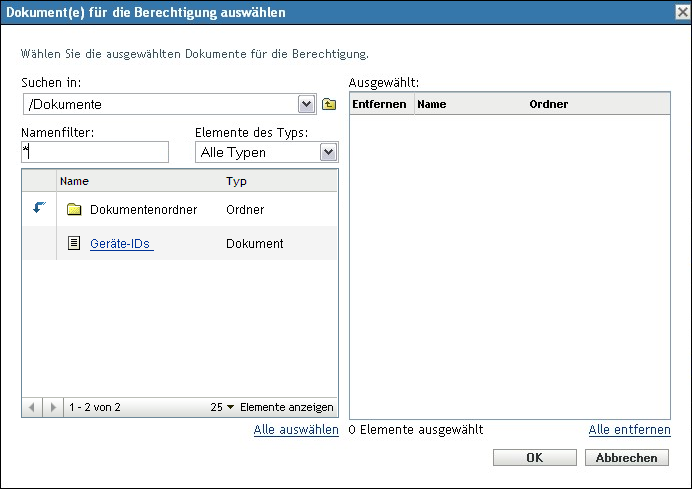Click the blue back arrow icon

tap(40, 209)
